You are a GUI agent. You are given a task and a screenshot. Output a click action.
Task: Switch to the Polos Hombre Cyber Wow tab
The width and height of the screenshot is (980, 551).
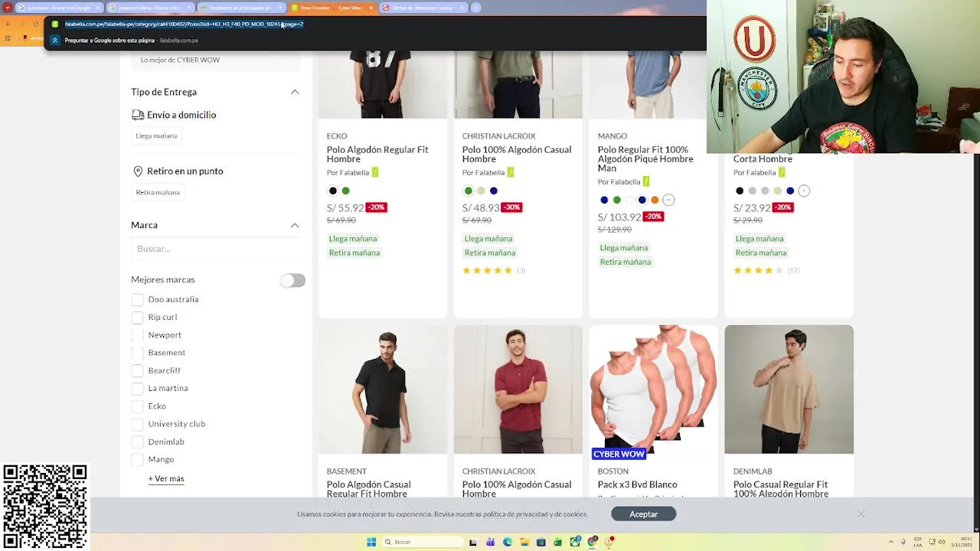[x=332, y=8]
